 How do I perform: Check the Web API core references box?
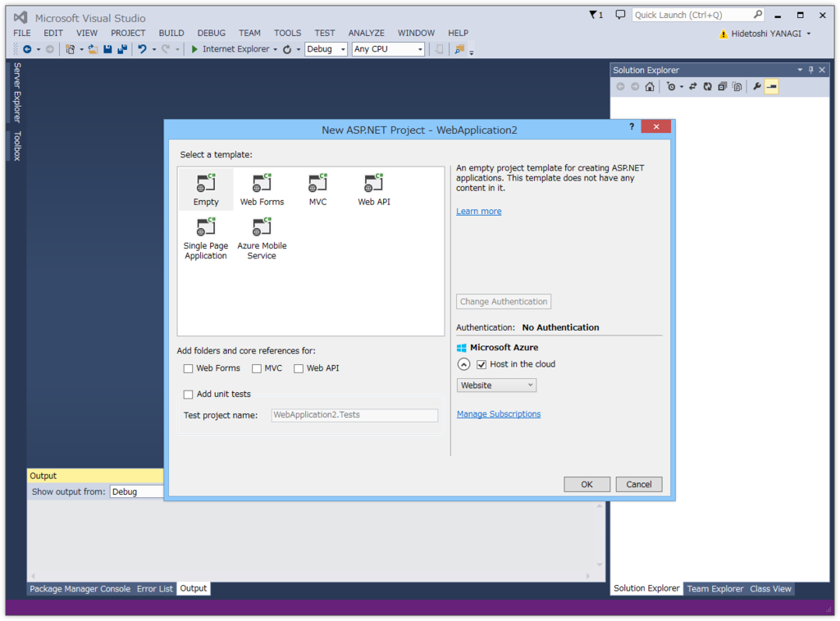tap(299, 368)
